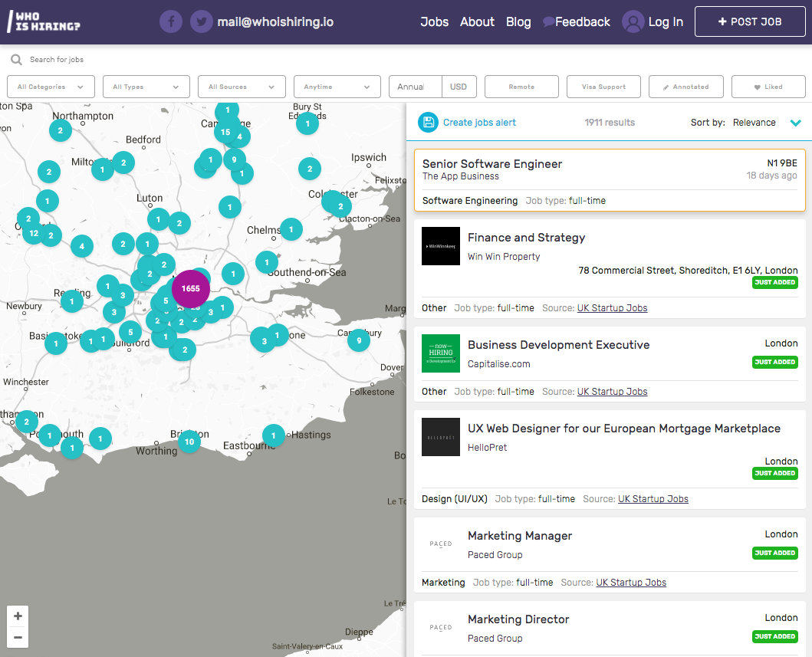The height and width of the screenshot is (657, 812).
Task: Open the Jobs menu item
Action: coord(434,21)
